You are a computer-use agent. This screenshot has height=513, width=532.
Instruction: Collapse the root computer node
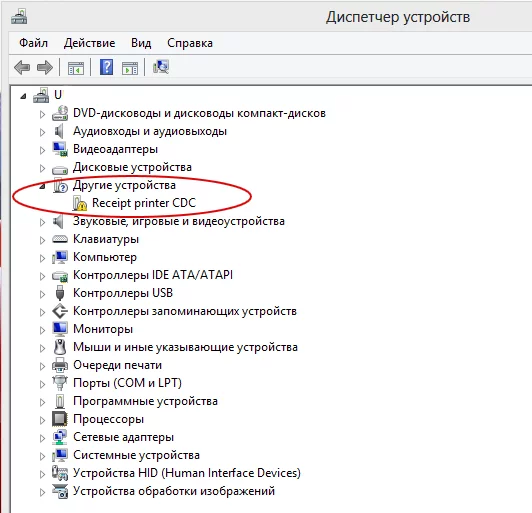[x=23, y=96]
